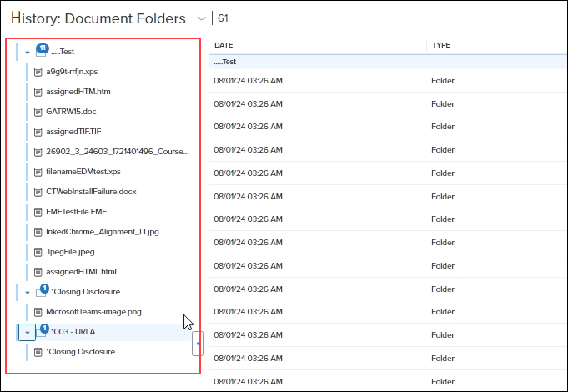Click document icon beside a9g9t-rrfjn.xps

(38, 72)
